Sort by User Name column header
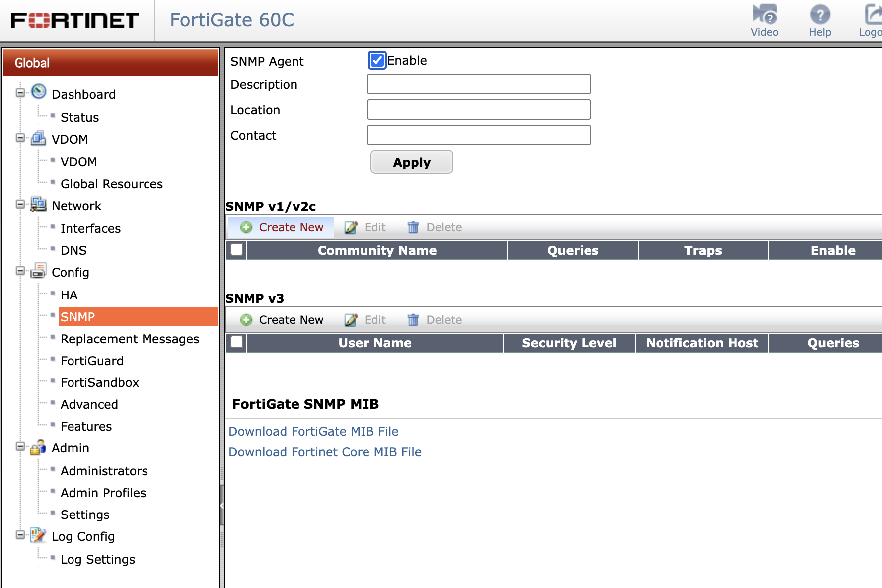The width and height of the screenshot is (882, 588). (x=375, y=343)
